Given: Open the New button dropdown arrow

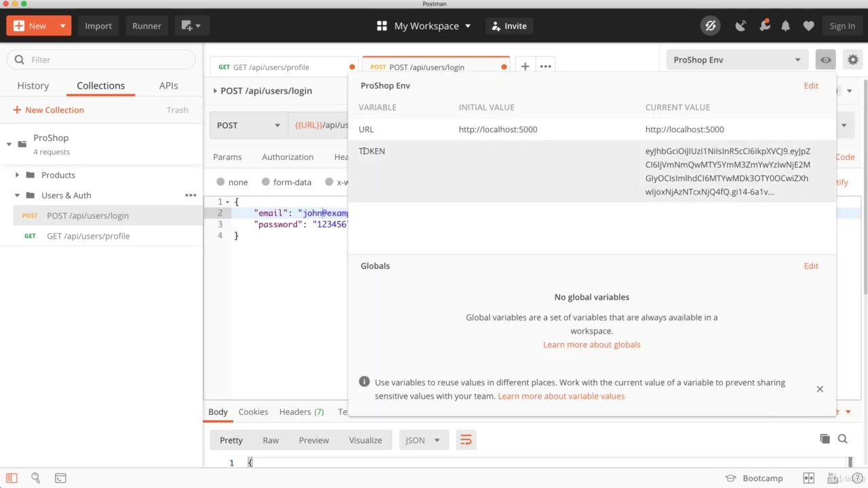Looking at the screenshot, I should 62,26.
